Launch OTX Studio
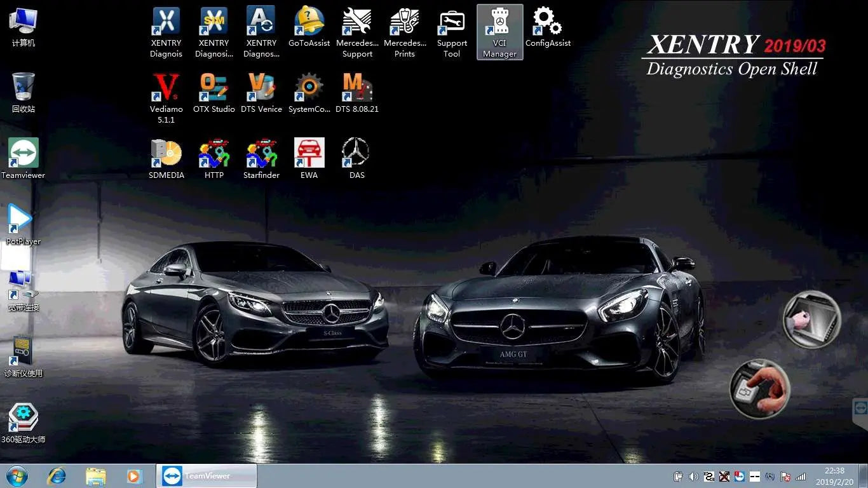 tap(214, 89)
